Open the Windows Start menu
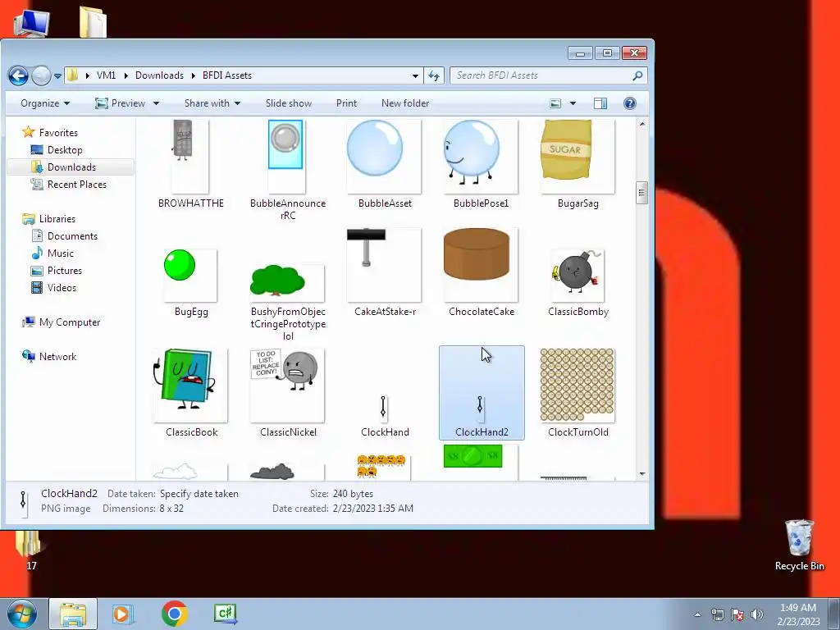840x630 pixels. click(x=21, y=614)
